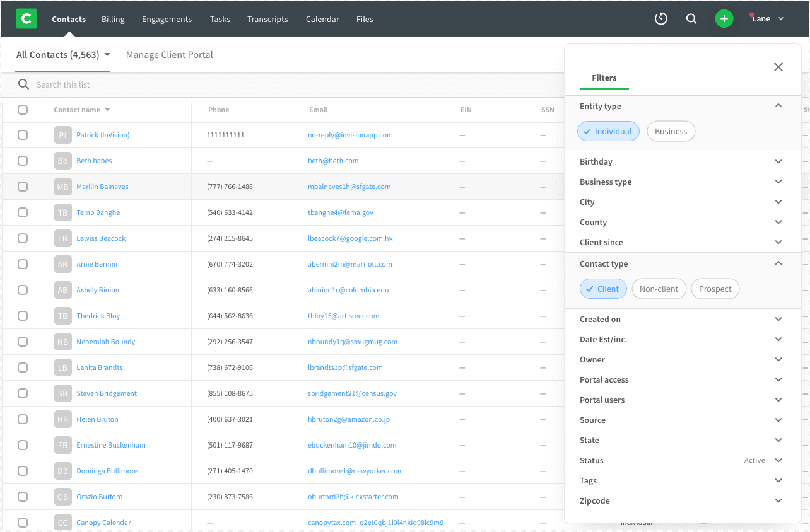
Task: Open contact Temp Banghe
Action: coord(98,212)
